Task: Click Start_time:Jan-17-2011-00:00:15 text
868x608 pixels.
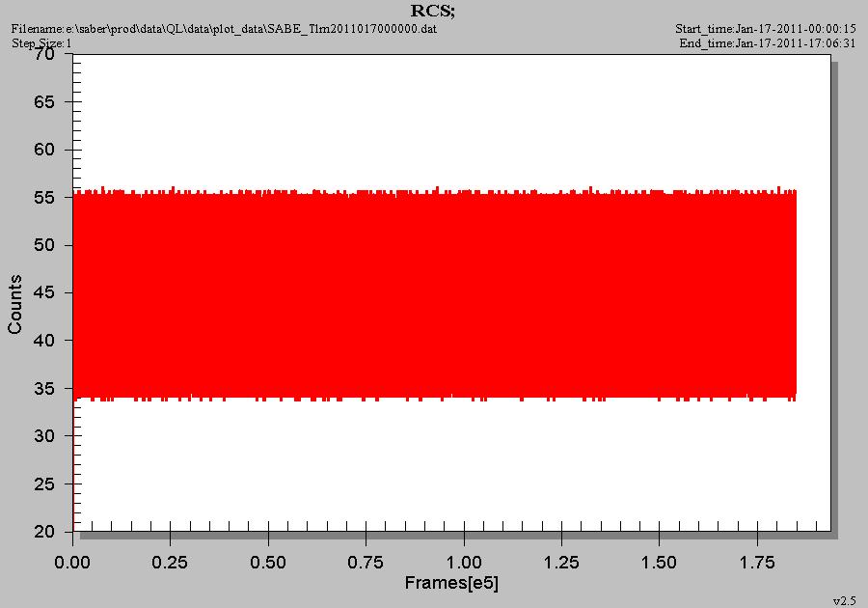Action: (765, 29)
